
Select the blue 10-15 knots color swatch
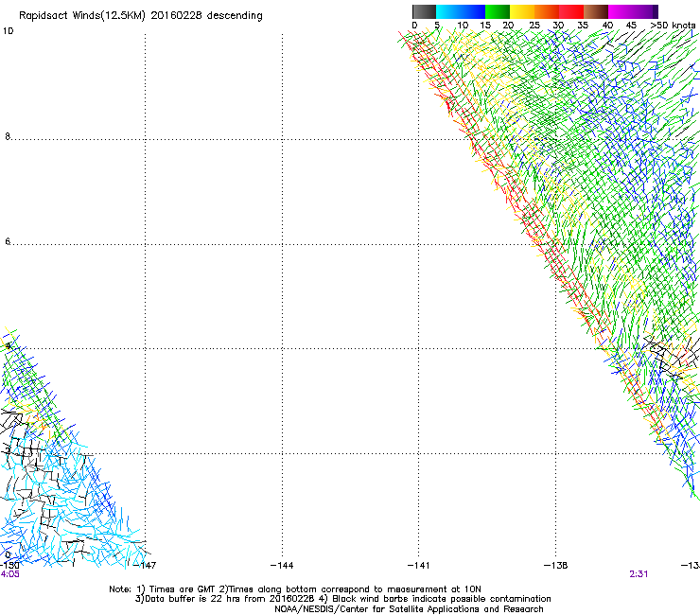[x=473, y=11]
